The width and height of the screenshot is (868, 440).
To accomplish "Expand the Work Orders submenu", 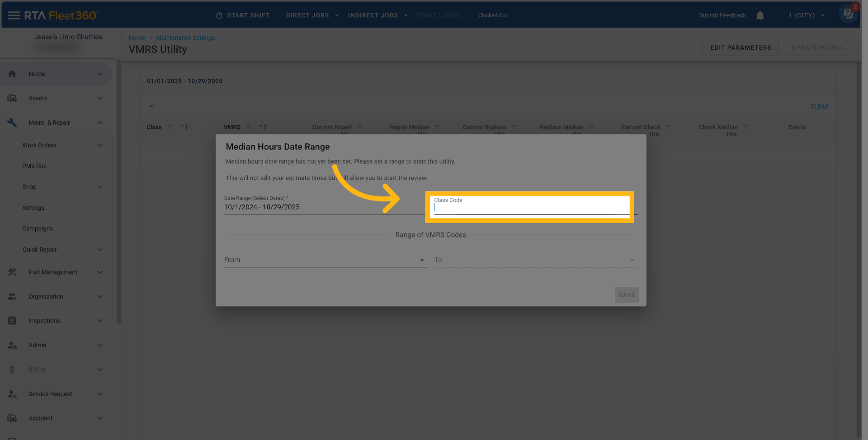I will [x=99, y=145].
